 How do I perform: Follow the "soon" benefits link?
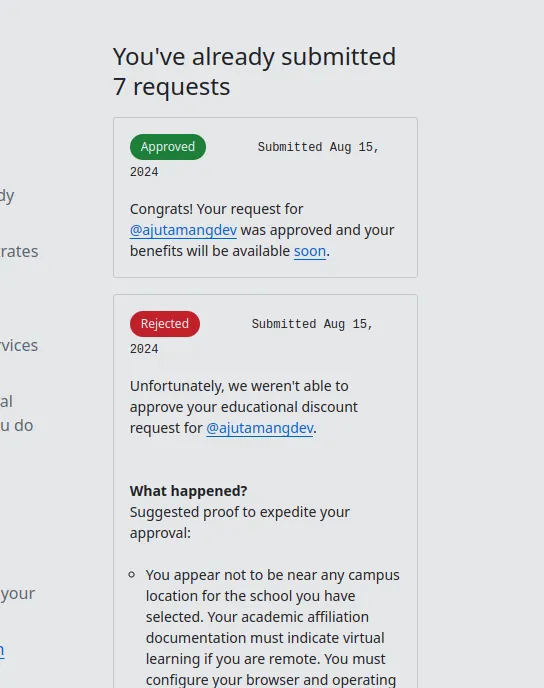click(x=310, y=251)
